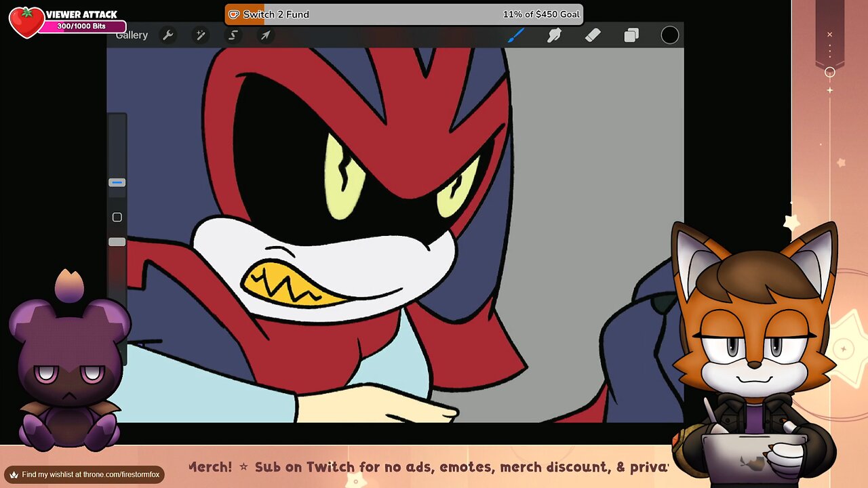The height and width of the screenshot is (488, 868).
Task: Click the X icon on right ribbon
Action: click(829, 35)
